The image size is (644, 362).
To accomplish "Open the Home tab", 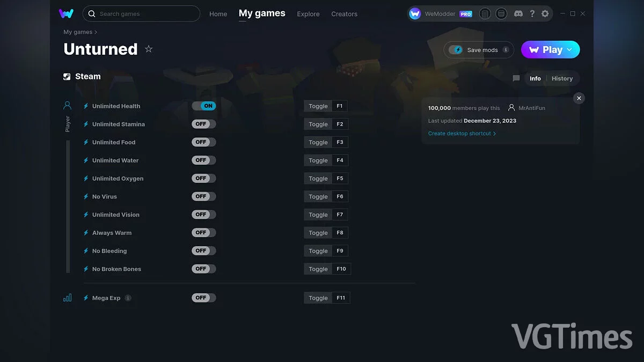I will coord(218,14).
